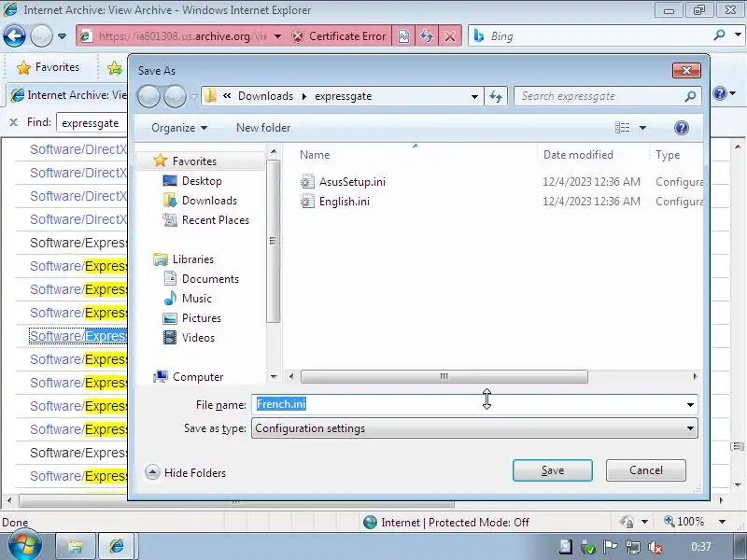Sort files by the Name column header
Viewport: 747px width, 560px height.
click(315, 155)
